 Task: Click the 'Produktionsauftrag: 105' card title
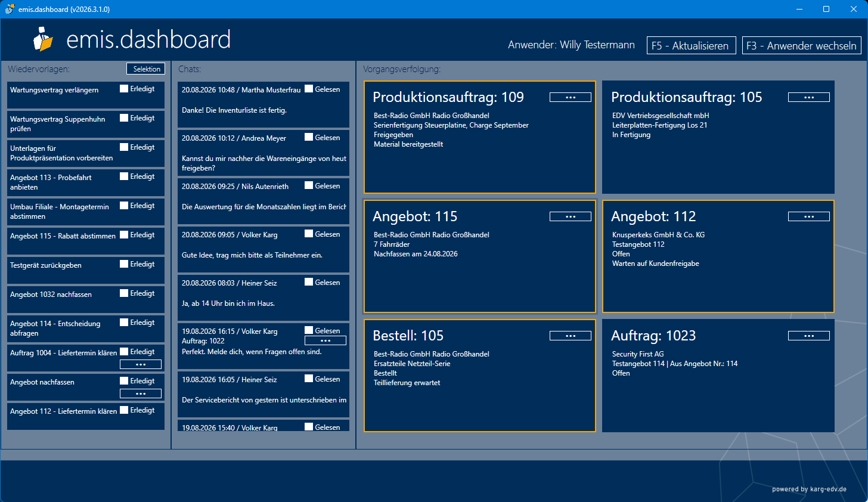pyautogui.click(x=687, y=97)
